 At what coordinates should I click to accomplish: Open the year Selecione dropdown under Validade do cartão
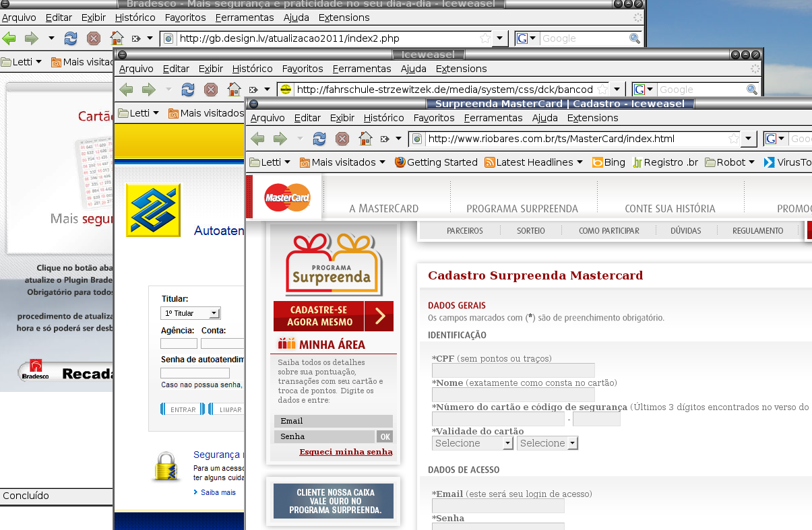(x=547, y=443)
